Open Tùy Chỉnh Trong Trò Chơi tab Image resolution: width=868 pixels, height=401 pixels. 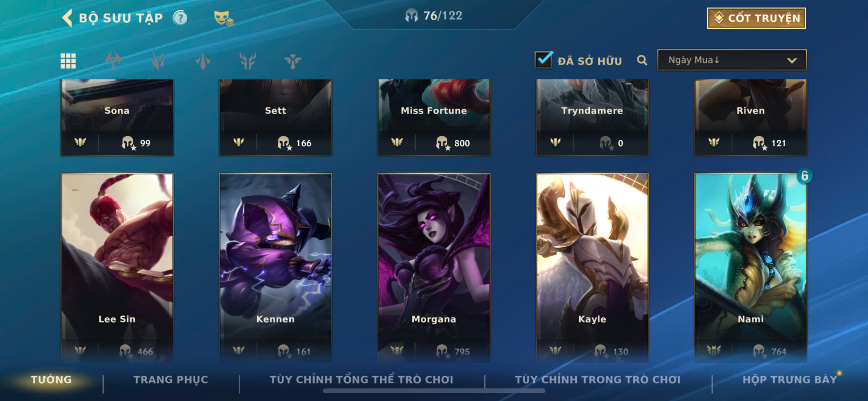point(597,380)
